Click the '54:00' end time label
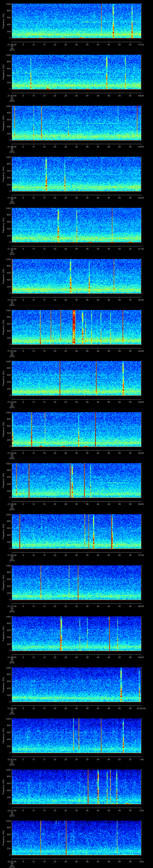Image resolution: width=153 pixels, height=868 pixels. 141,402
